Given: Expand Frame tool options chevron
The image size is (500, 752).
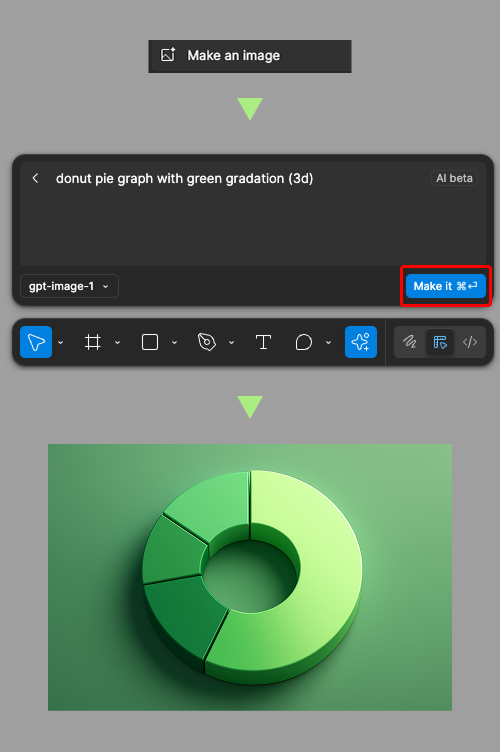Looking at the screenshot, I should (x=117, y=342).
